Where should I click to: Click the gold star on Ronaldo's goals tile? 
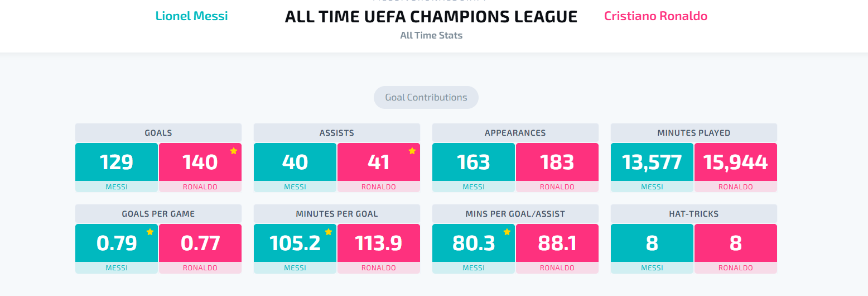pyautogui.click(x=234, y=151)
